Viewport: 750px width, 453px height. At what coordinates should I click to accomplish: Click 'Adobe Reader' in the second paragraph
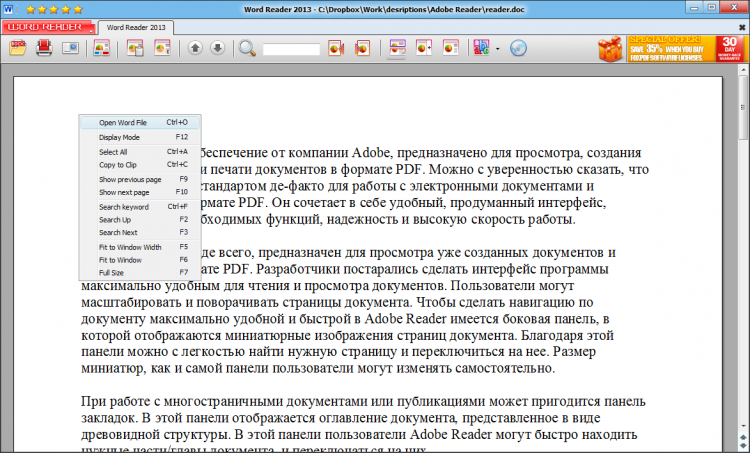[x=405, y=319]
